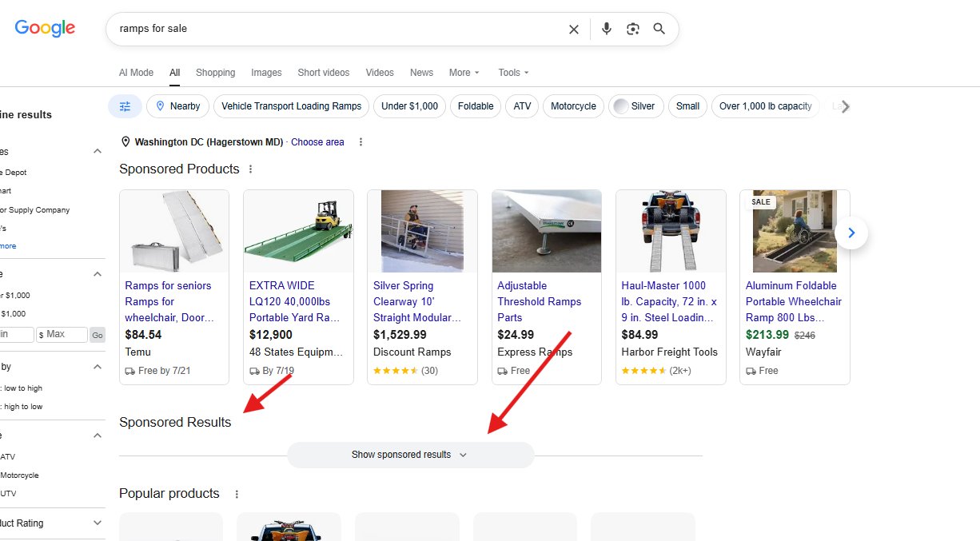
Task: Collapse the sort by section chevron
Action: [98, 367]
